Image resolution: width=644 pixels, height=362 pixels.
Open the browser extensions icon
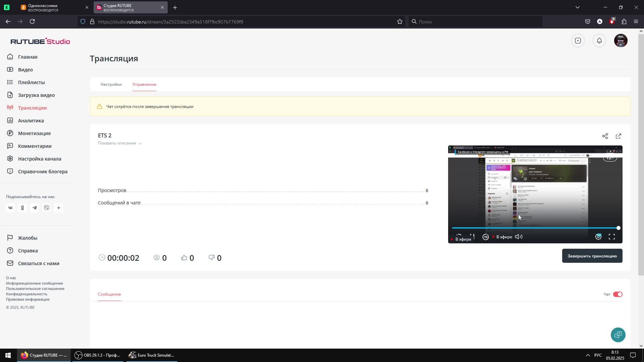pyautogui.click(x=624, y=21)
